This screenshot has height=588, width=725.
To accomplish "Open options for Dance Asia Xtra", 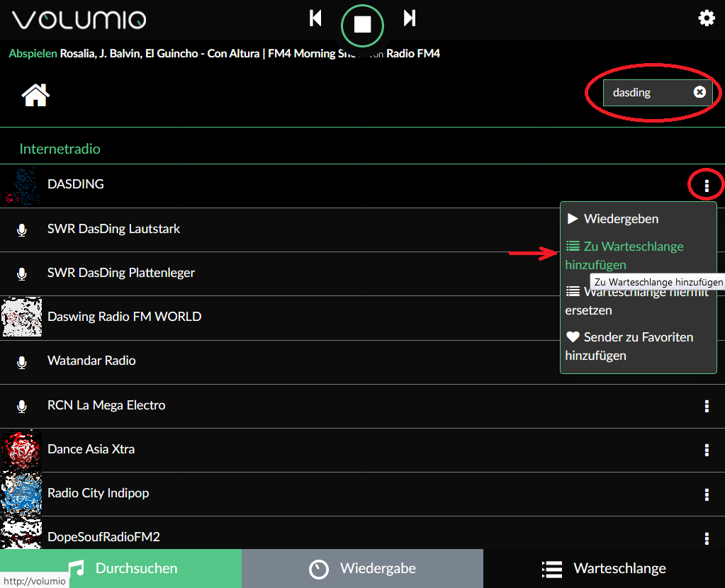I will coord(707,450).
